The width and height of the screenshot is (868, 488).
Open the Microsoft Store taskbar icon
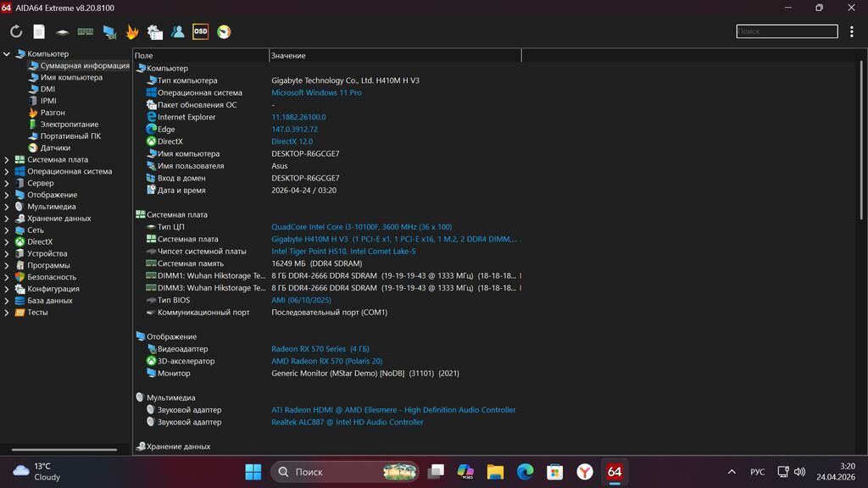tap(554, 472)
